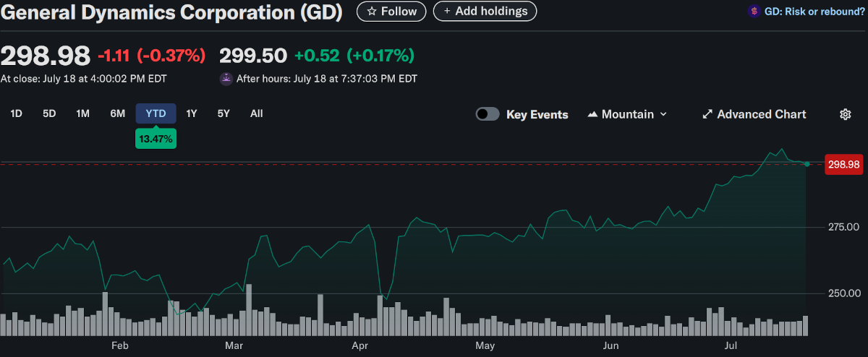
Task: Select the 1D time range
Action: click(x=16, y=113)
